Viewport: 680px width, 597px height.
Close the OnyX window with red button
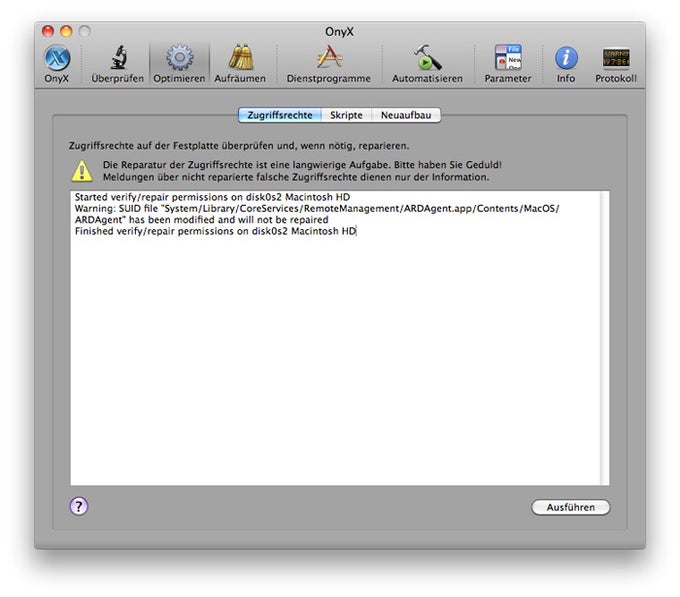48,31
